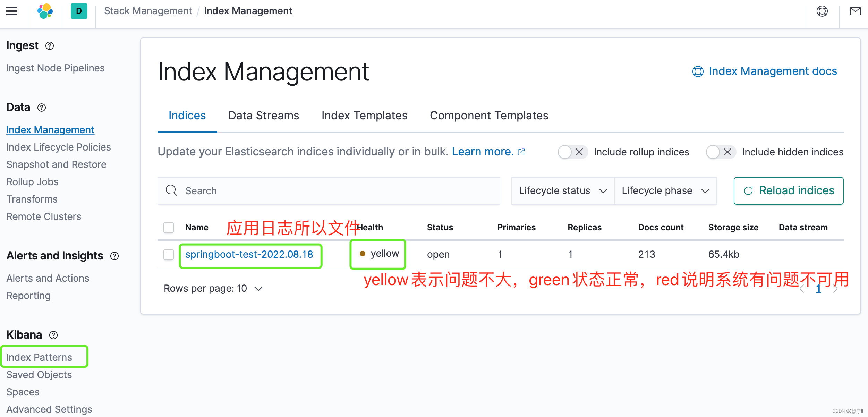Switch to the Index Templates tab

(x=364, y=116)
